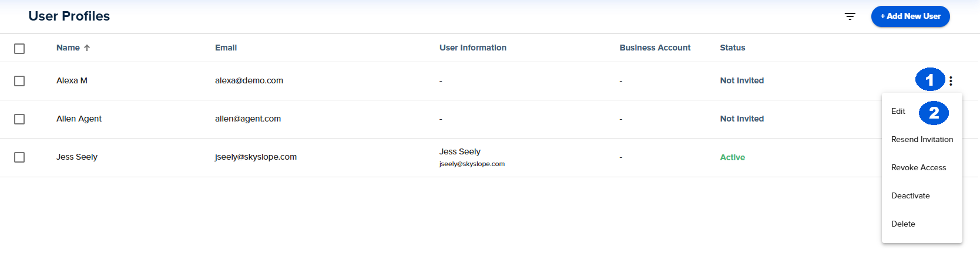
Task: Click the Business Account column header
Action: point(655,48)
